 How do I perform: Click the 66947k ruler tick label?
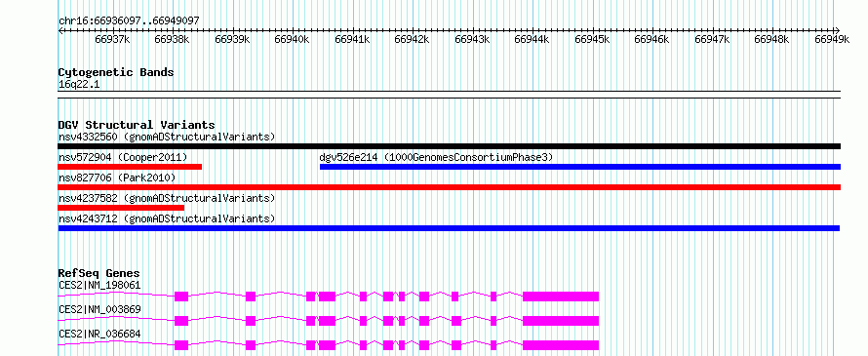(712, 39)
